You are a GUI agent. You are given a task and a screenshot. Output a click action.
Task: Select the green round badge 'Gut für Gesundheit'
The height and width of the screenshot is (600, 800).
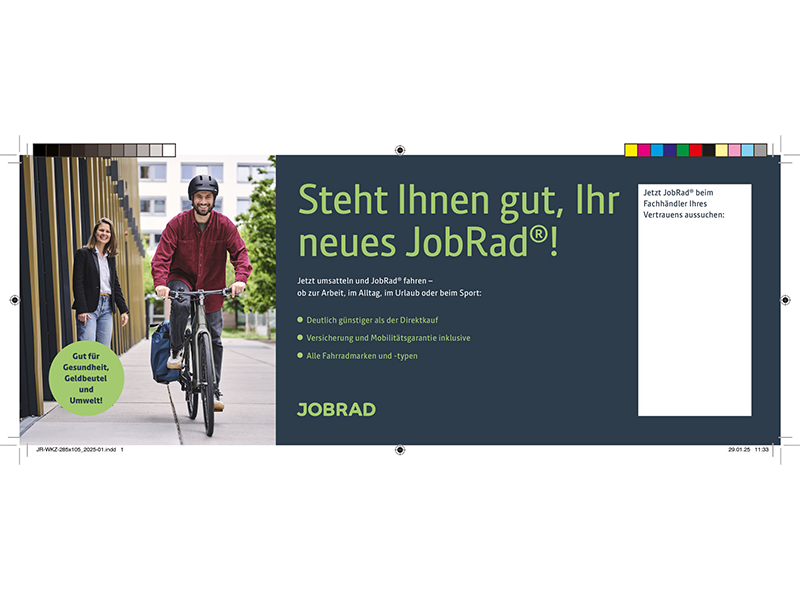(x=86, y=379)
